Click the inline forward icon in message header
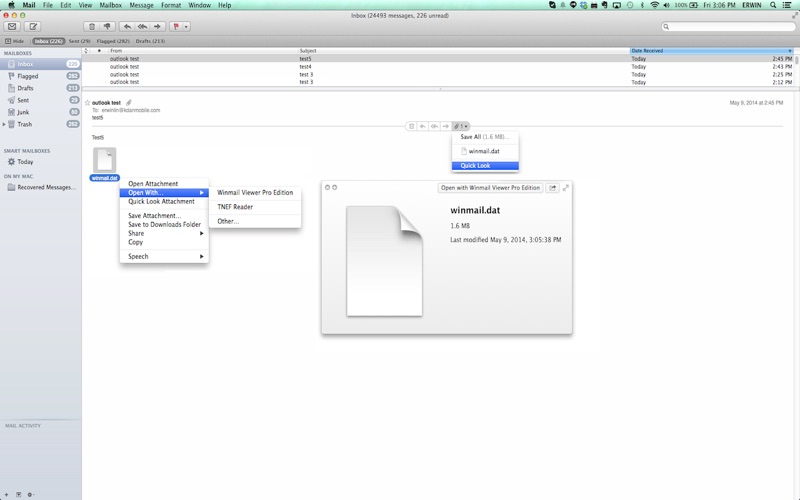Viewport: 800px width, 500px height. coord(446,126)
